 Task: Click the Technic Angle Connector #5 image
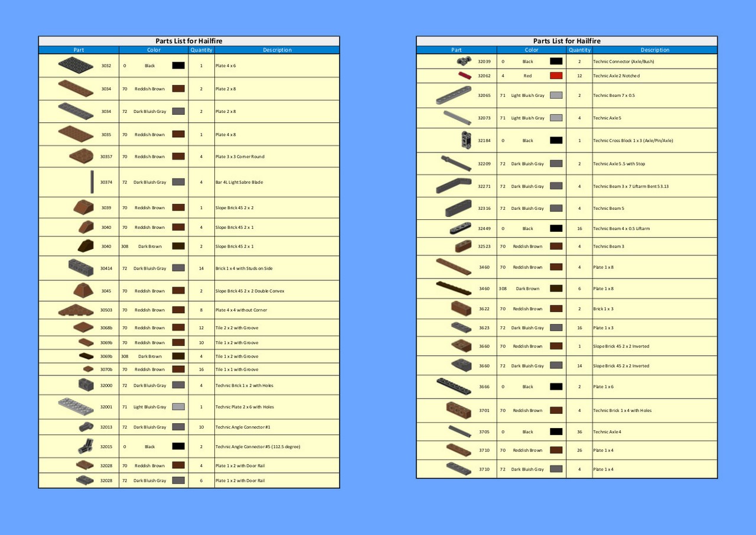tap(86, 446)
